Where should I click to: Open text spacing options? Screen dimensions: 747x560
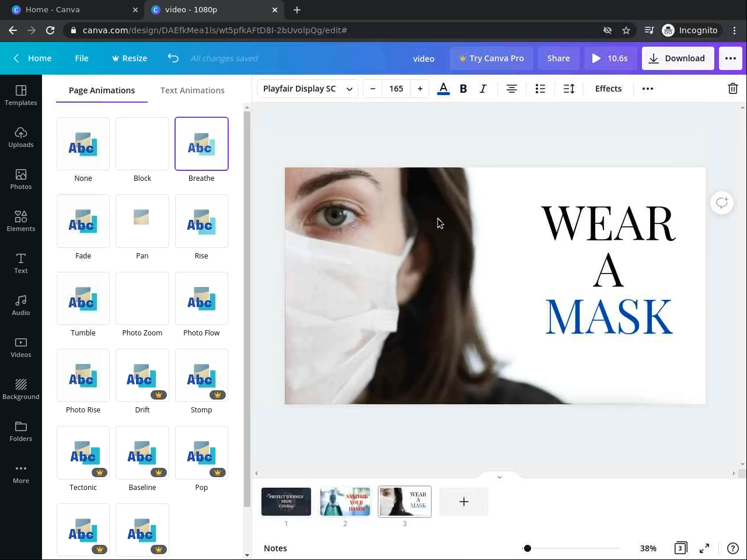(x=569, y=89)
